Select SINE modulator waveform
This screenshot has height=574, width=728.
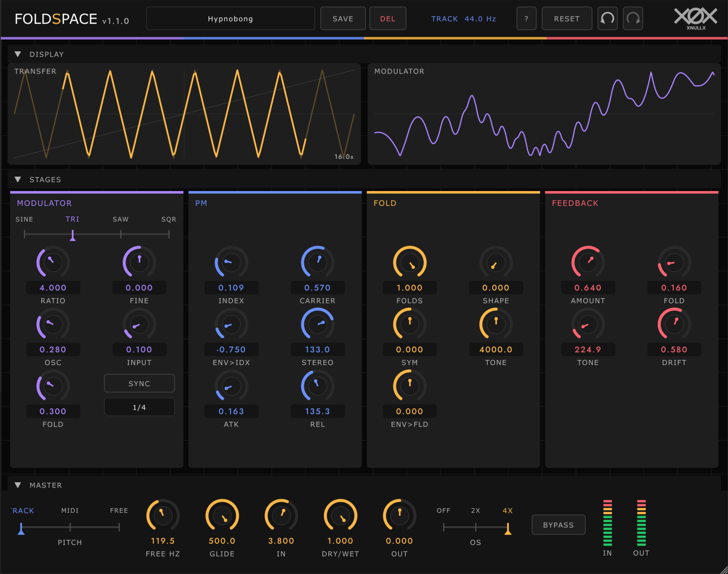(24, 219)
